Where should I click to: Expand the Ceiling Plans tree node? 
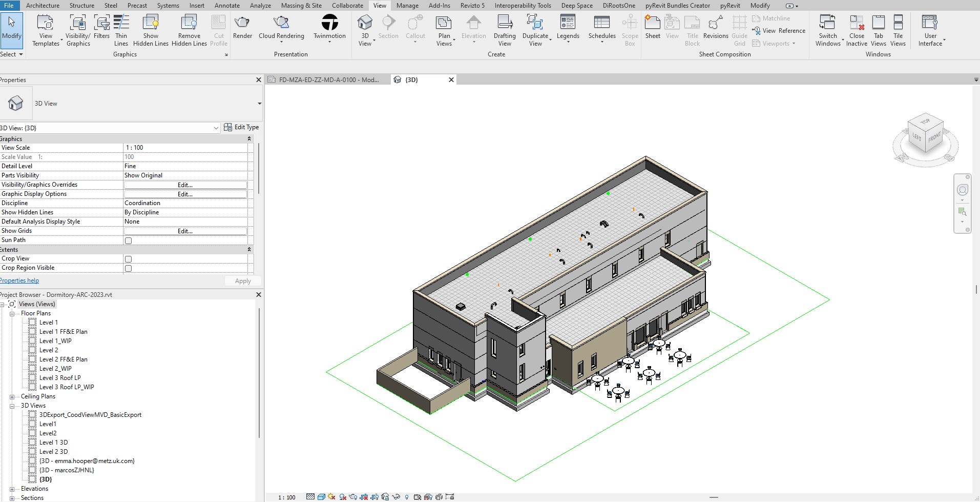(12, 397)
